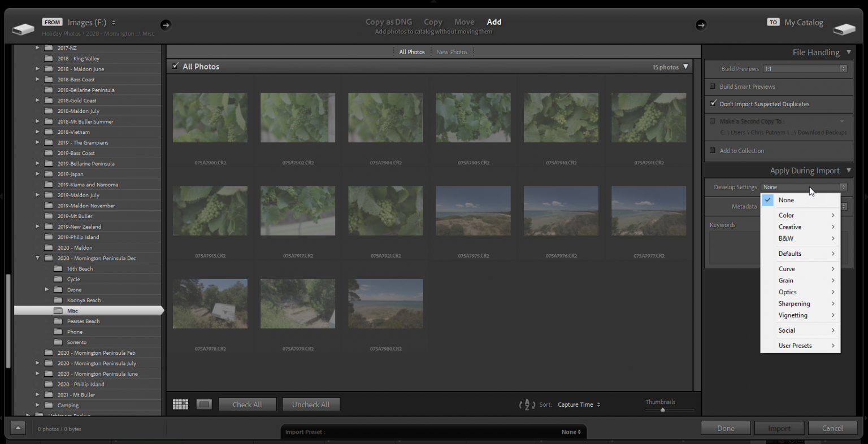868x444 pixels.
Task: Click the Import button
Action: (779, 428)
